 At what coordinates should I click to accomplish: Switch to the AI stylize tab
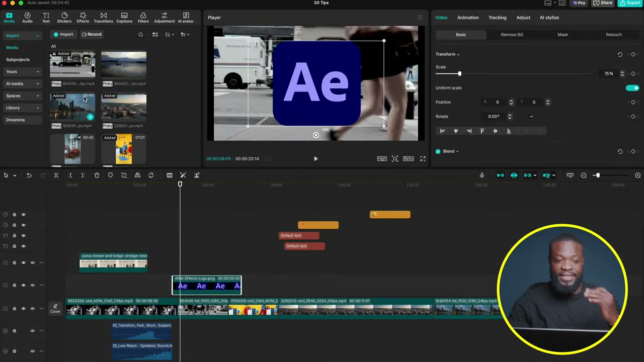point(549,18)
